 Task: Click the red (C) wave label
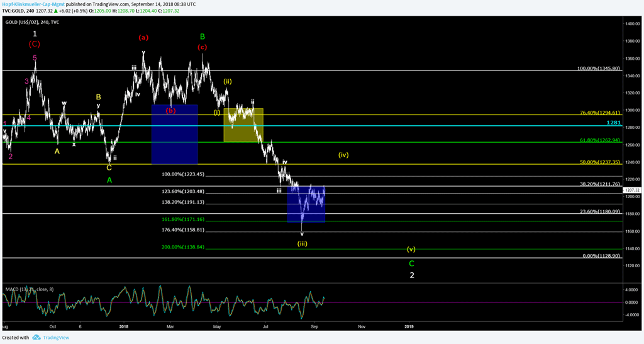pos(35,44)
